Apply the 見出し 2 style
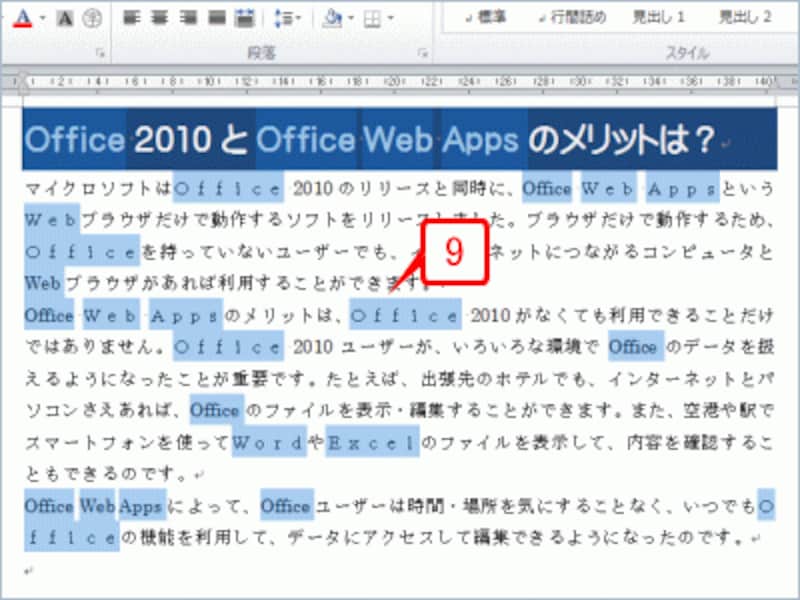Image resolution: width=800 pixels, height=600 pixels. coord(745,17)
